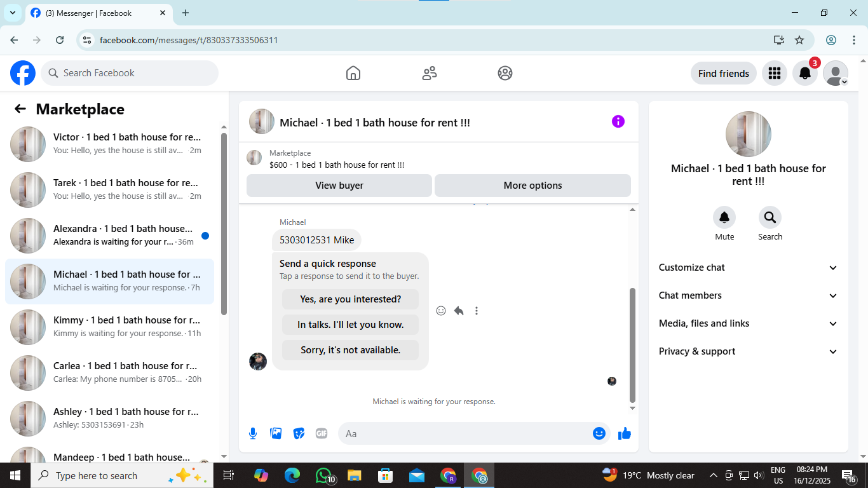Open the Mail app from taskbar
Image resolution: width=868 pixels, height=488 pixels.
tap(417, 475)
